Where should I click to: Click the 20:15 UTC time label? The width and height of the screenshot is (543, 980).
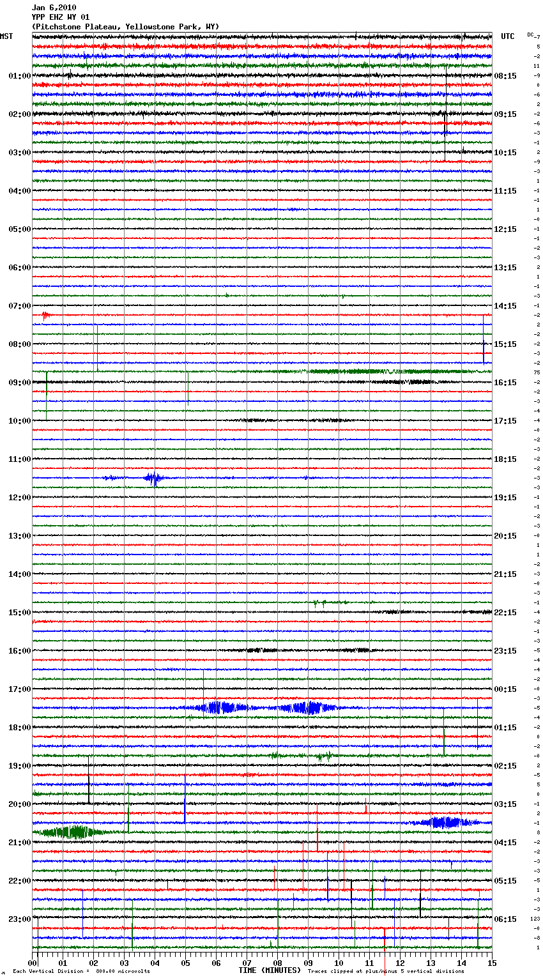click(x=505, y=536)
